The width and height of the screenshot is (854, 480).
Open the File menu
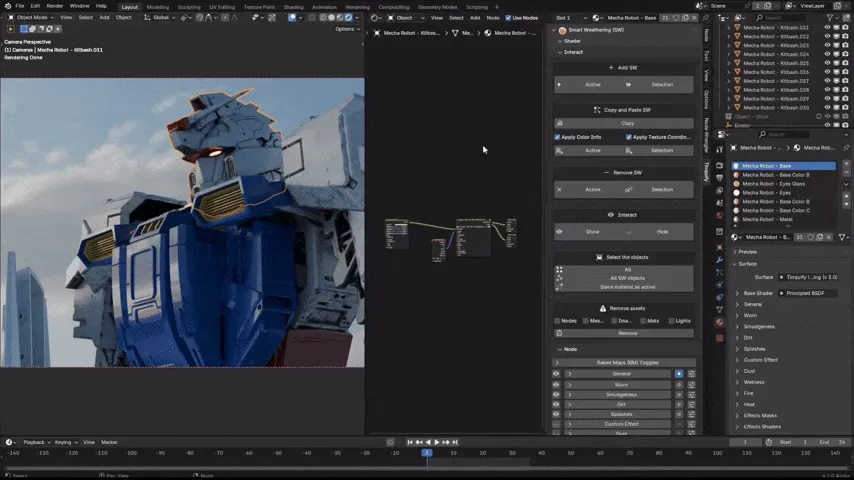(20, 6)
